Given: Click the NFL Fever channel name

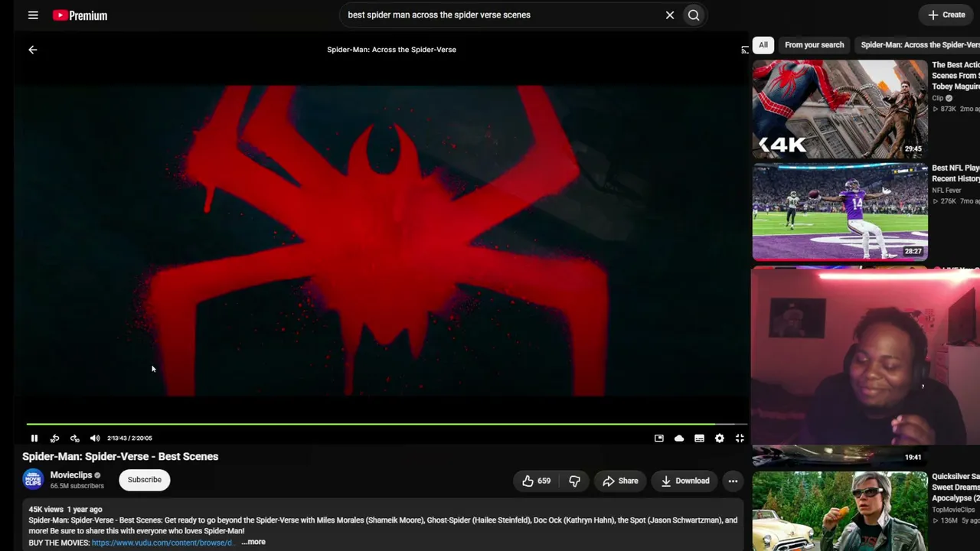Looking at the screenshot, I should (x=946, y=191).
